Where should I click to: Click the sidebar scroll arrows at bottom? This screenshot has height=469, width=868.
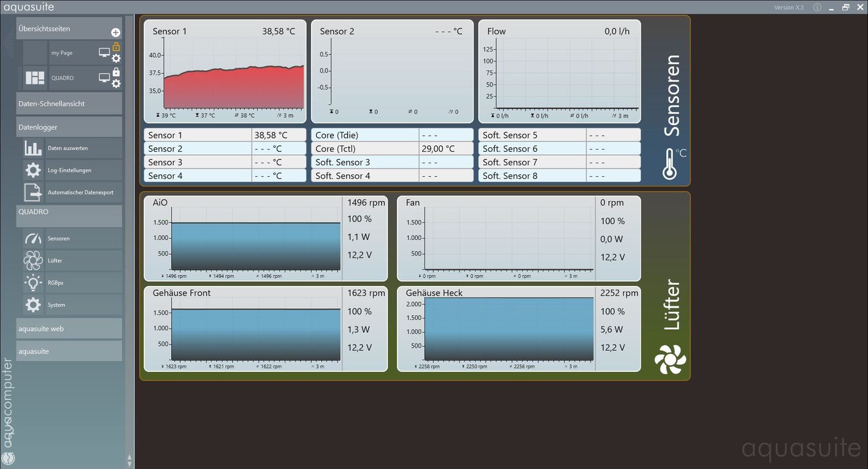[130, 459]
